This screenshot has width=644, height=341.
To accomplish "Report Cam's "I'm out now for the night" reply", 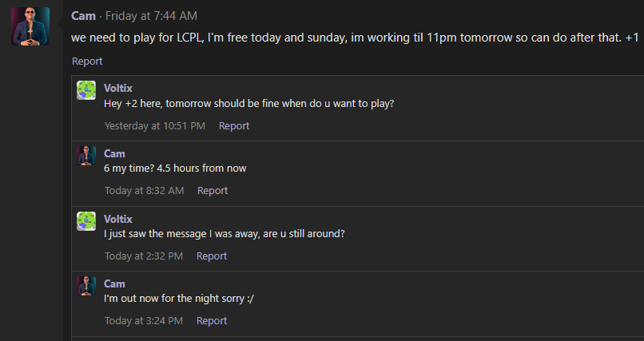I will click(x=212, y=320).
